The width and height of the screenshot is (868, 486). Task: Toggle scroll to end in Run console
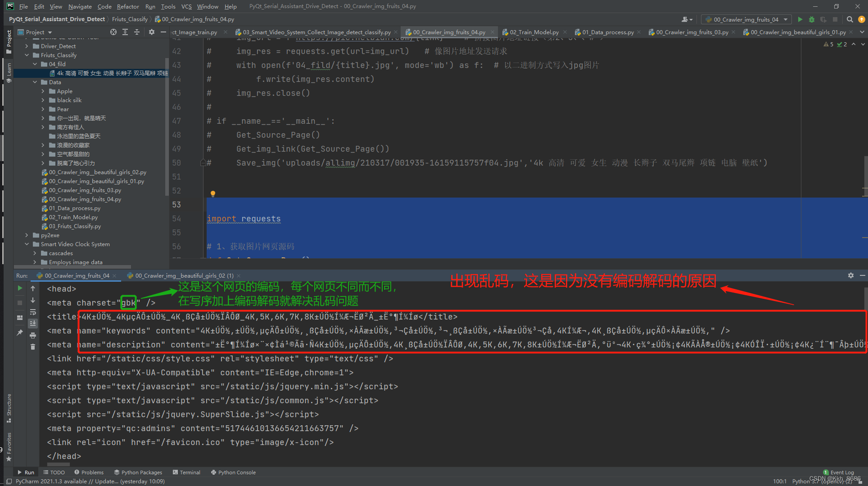(x=33, y=323)
